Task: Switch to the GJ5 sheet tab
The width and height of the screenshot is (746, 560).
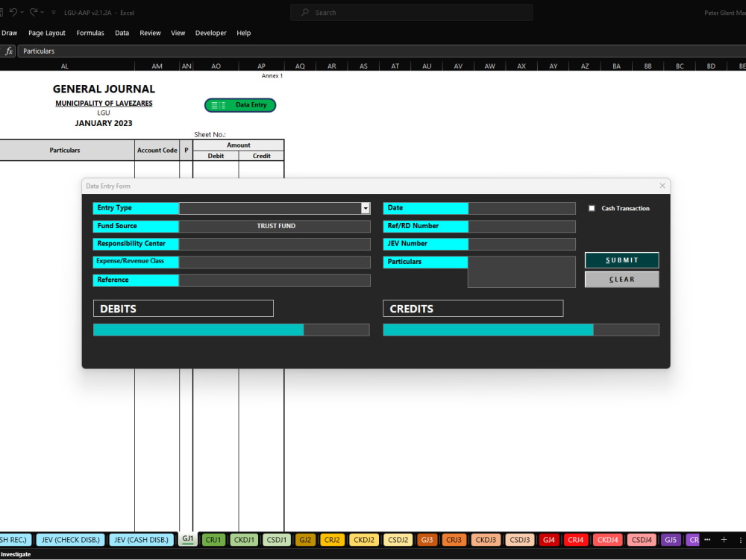Action: pyautogui.click(x=671, y=540)
